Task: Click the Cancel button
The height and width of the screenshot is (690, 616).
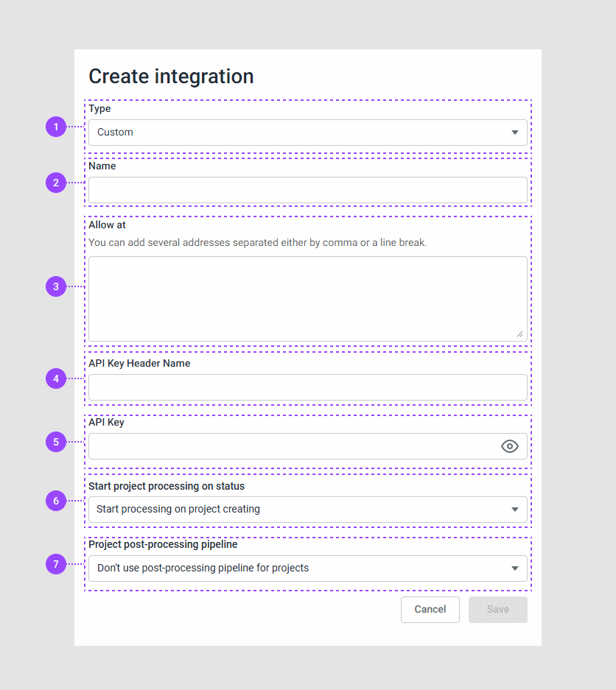Action: coord(430,610)
